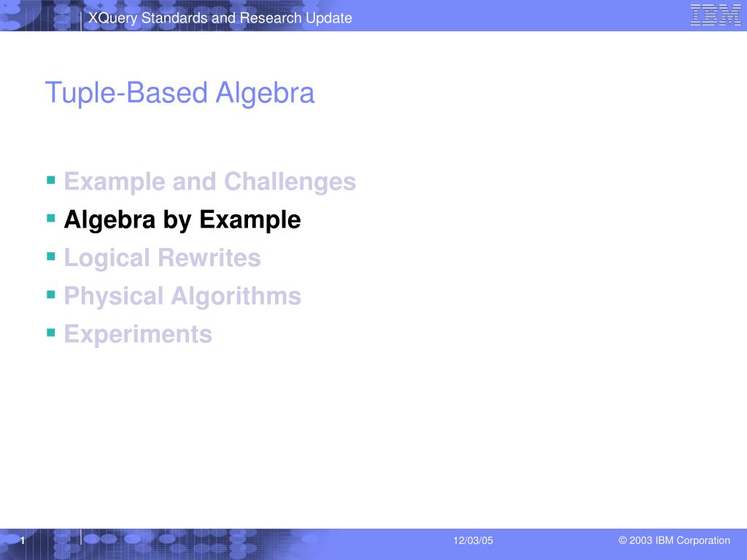Click the 12/03/05 date in footer
This screenshot has width=747, height=560.
pos(473,540)
